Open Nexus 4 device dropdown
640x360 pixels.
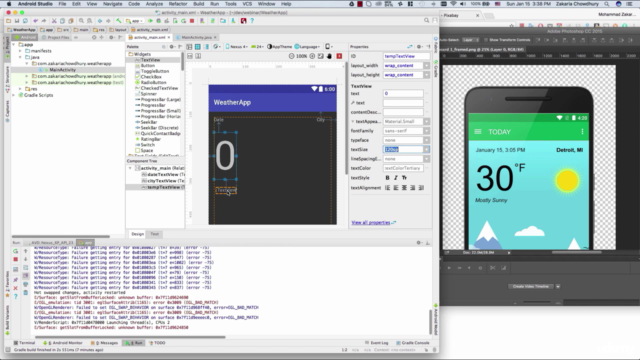coord(237,47)
